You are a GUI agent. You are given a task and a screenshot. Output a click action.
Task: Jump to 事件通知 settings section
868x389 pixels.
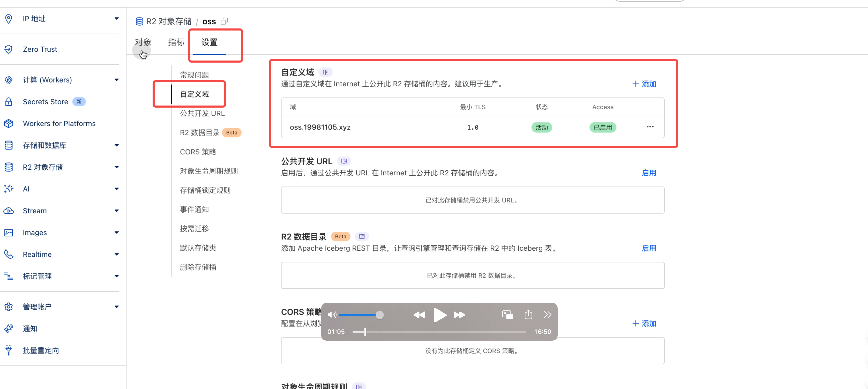pyautogui.click(x=194, y=209)
